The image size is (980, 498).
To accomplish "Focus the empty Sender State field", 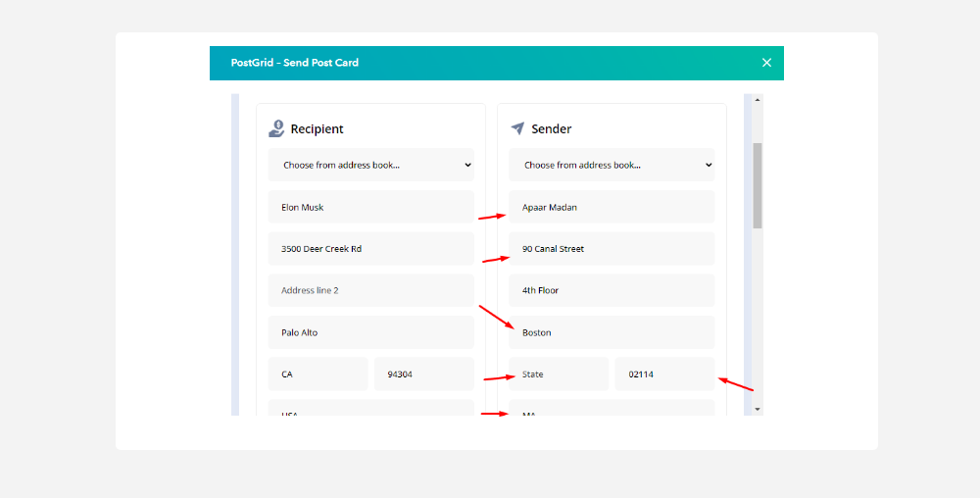I will point(559,374).
